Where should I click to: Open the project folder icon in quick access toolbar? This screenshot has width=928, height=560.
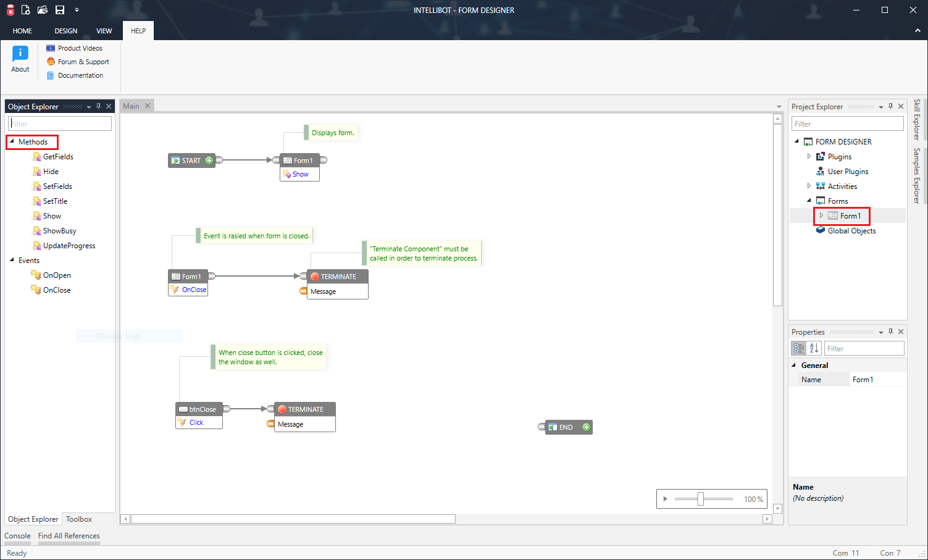pos(42,9)
